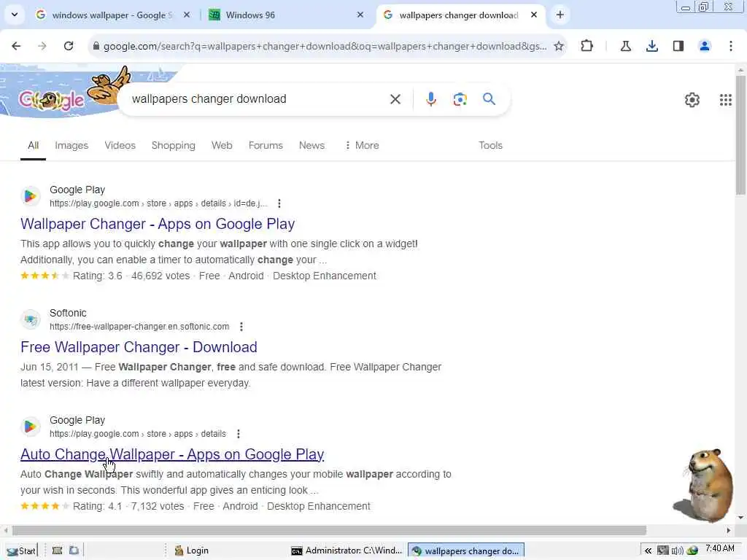Image resolution: width=747 pixels, height=560 pixels.
Task: Open the Chrome three-dot menu
Action: (730, 46)
